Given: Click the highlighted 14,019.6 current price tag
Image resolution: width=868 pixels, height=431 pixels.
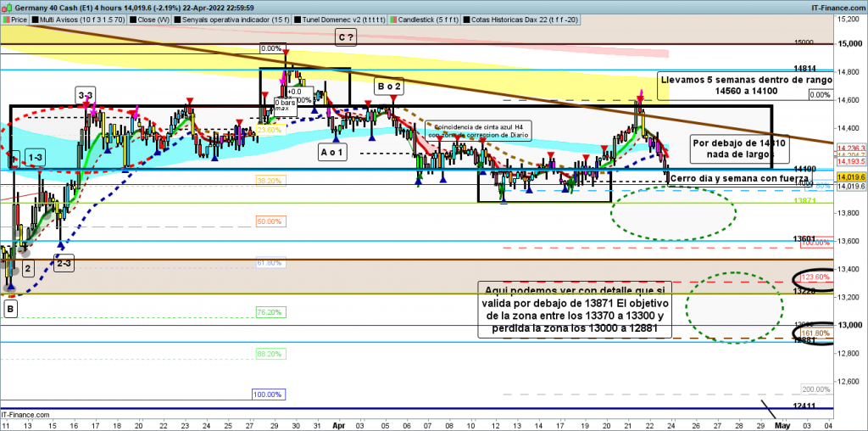Looking at the screenshot, I should click(x=850, y=176).
